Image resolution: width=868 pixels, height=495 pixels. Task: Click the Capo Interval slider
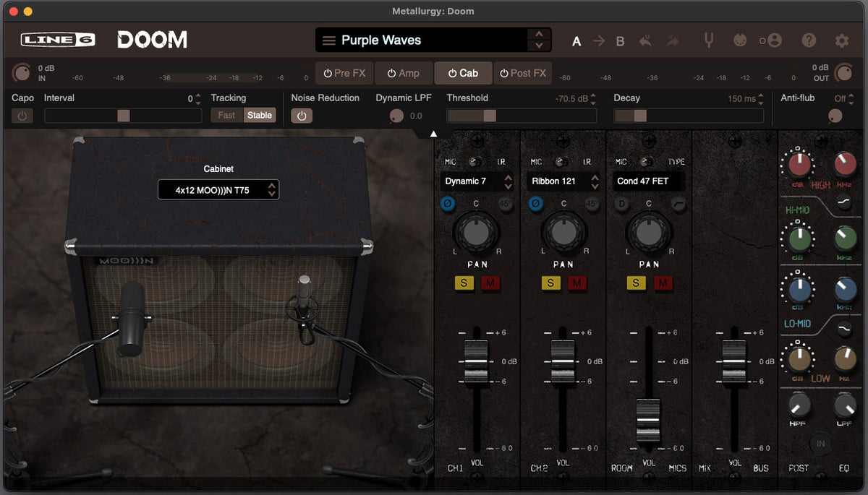click(123, 116)
